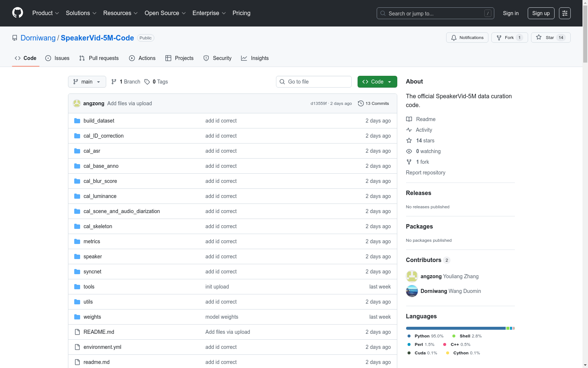Click the weights folder icon
The image size is (588, 368).
pos(77,317)
